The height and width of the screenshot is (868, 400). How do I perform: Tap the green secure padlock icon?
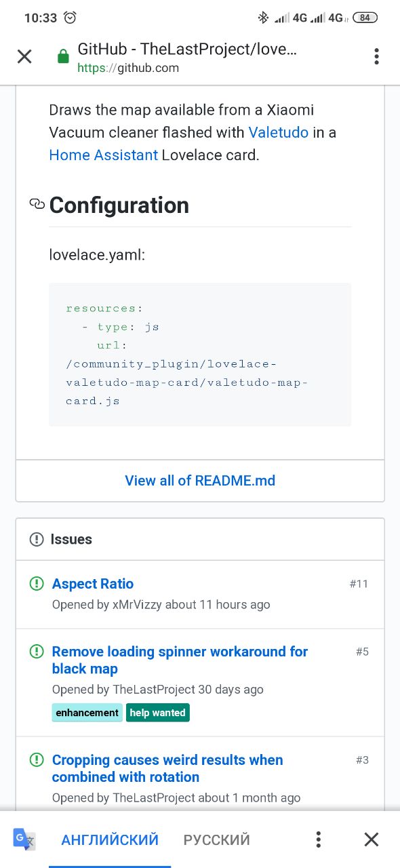coord(63,56)
